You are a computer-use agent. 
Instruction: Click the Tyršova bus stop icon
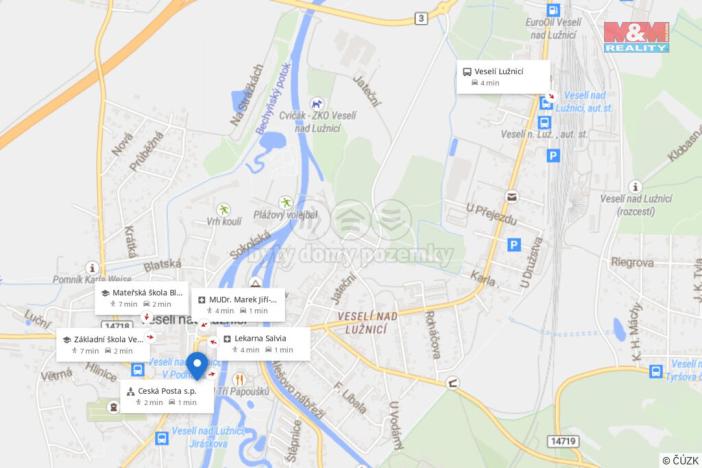[656, 371]
